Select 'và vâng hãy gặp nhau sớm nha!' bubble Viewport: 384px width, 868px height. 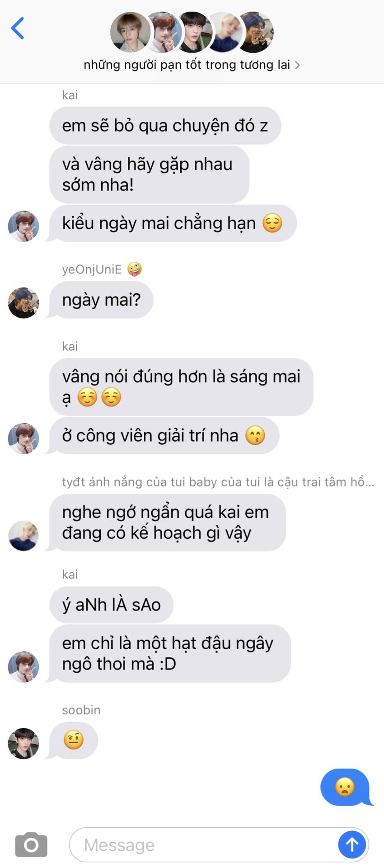(x=149, y=175)
